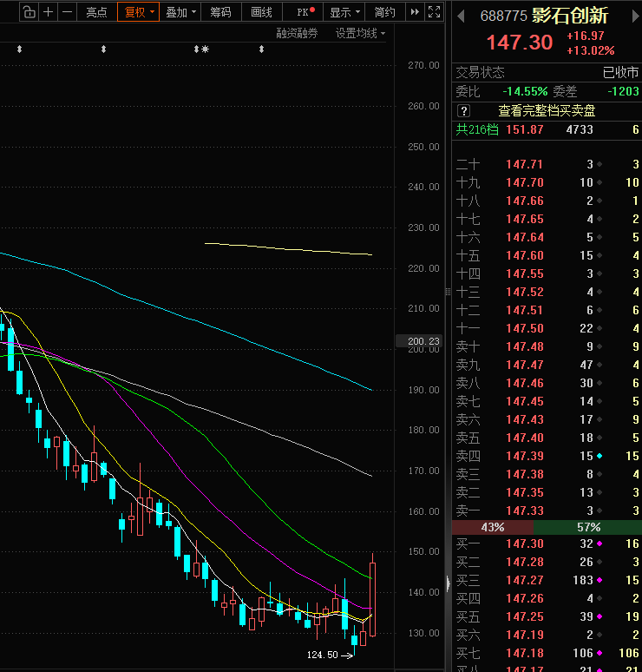Zoom out with the minus icon

click(x=68, y=12)
